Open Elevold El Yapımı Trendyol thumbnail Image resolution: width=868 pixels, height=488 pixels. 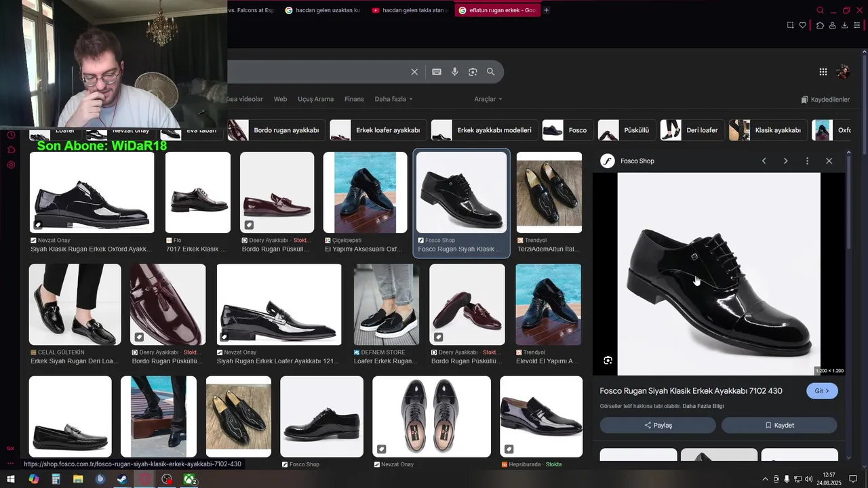pos(549,304)
